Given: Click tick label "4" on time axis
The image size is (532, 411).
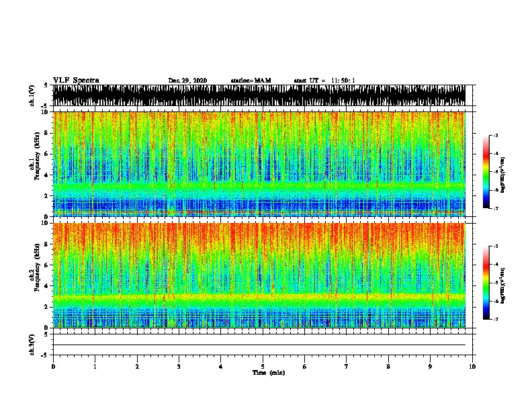Looking at the screenshot, I should (221, 367).
